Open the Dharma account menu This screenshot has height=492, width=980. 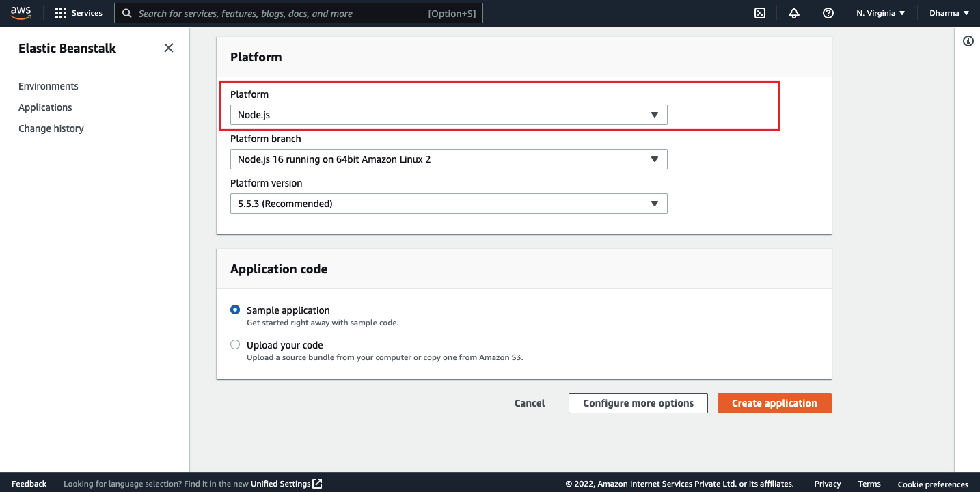[x=949, y=13]
